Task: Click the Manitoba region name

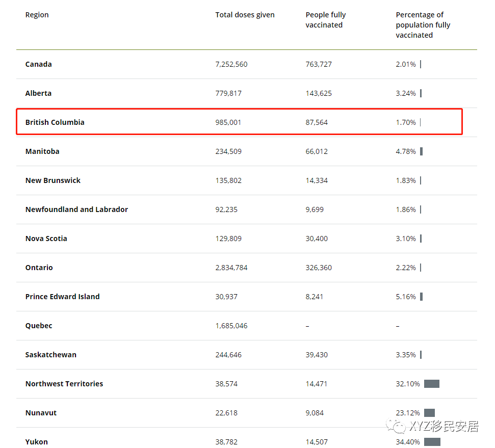Action: 42,151
